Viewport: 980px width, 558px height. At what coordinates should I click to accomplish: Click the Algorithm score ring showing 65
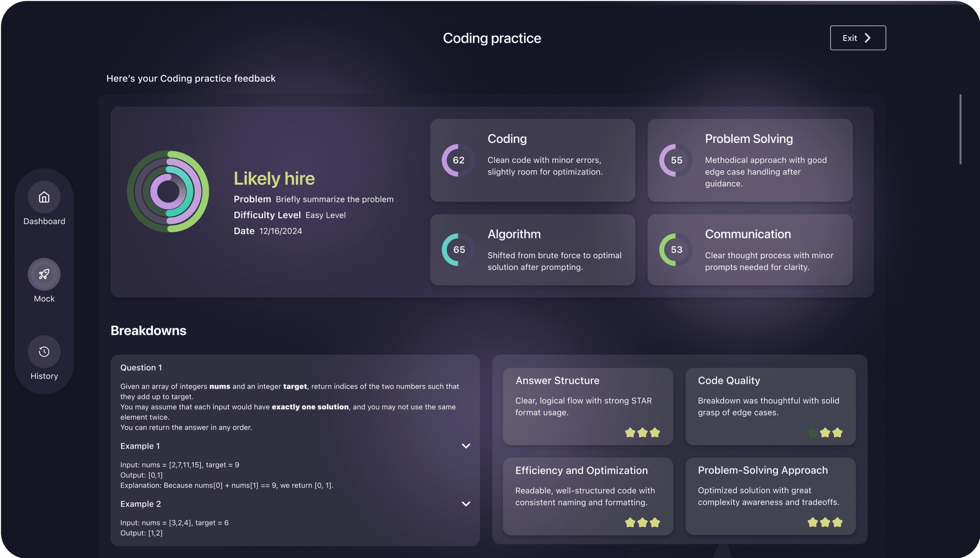(x=458, y=250)
